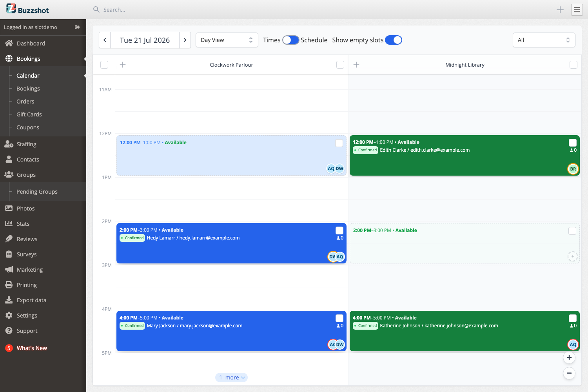Screen dimensions: 588x392
Task: Open the Day View dropdown
Action: pos(227,40)
